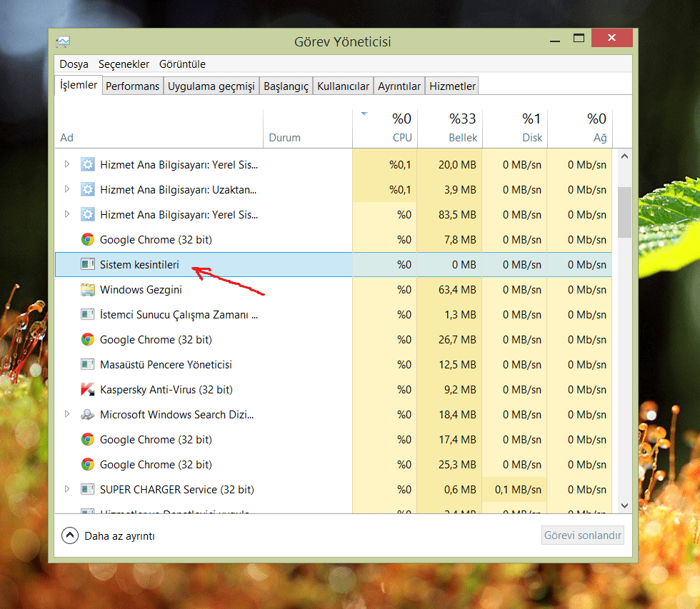The image size is (700, 609).
Task: Click Chrome icon in the 17,4 MB row
Action: point(87,440)
